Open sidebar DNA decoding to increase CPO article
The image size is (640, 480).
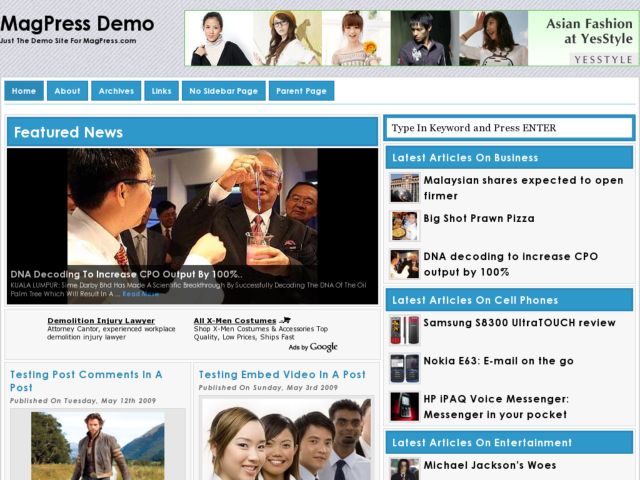click(x=511, y=264)
